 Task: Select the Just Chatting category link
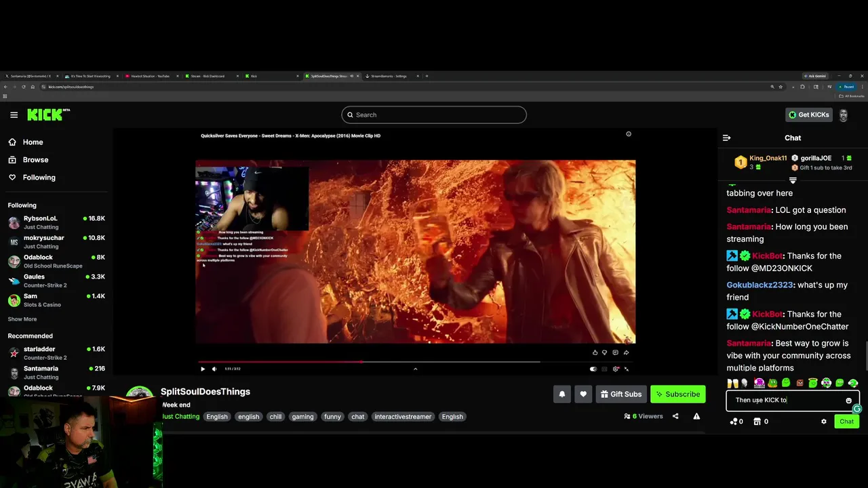click(180, 416)
